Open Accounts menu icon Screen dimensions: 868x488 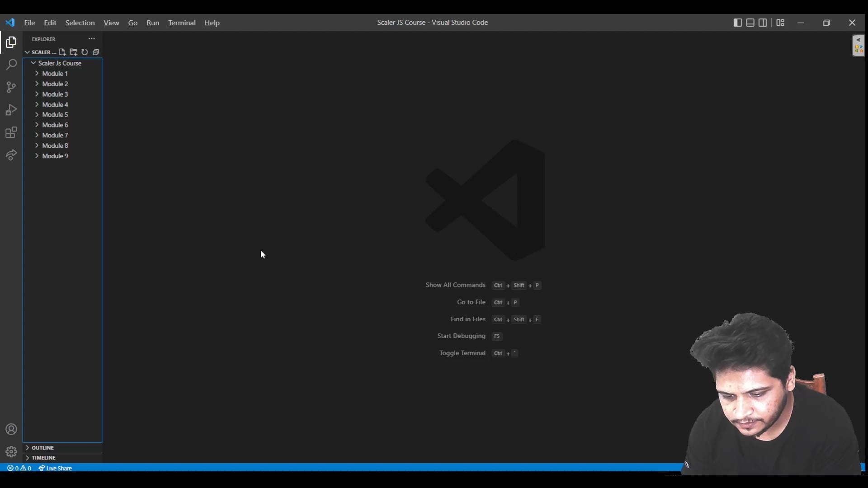coord(11,429)
